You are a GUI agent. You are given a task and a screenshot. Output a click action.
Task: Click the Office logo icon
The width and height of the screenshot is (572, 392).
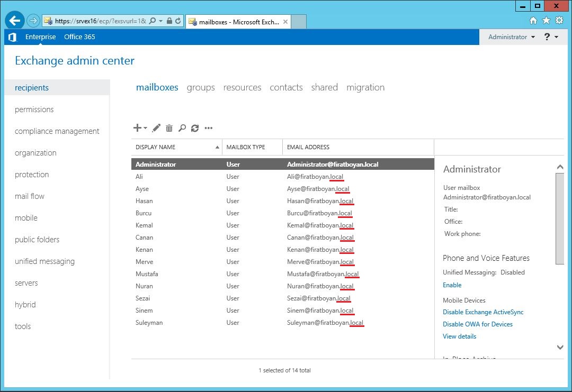pyautogui.click(x=12, y=37)
